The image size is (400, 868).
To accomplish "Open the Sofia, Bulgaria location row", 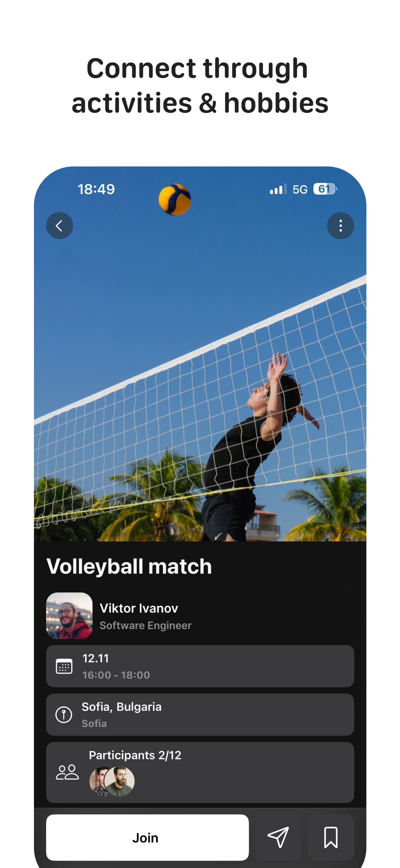I will [x=200, y=714].
